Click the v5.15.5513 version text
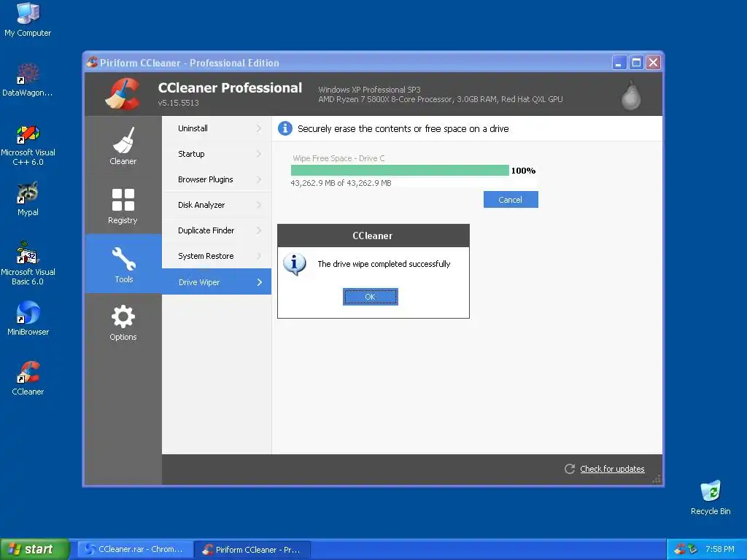747x560 pixels. (x=178, y=103)
